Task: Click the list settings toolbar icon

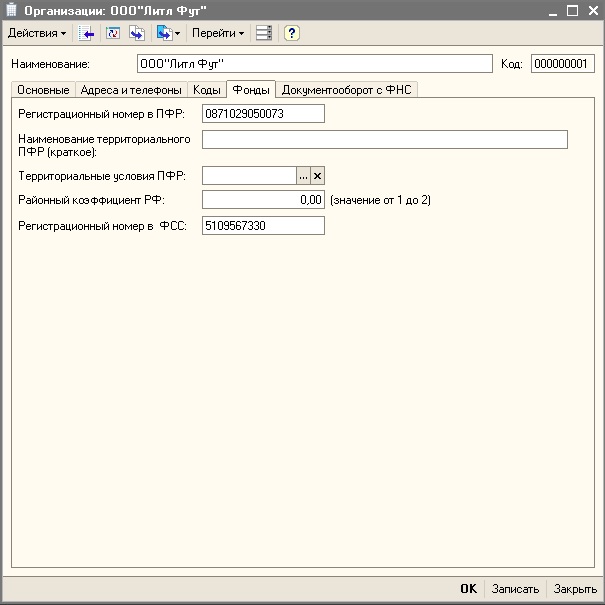Action: 263,33
